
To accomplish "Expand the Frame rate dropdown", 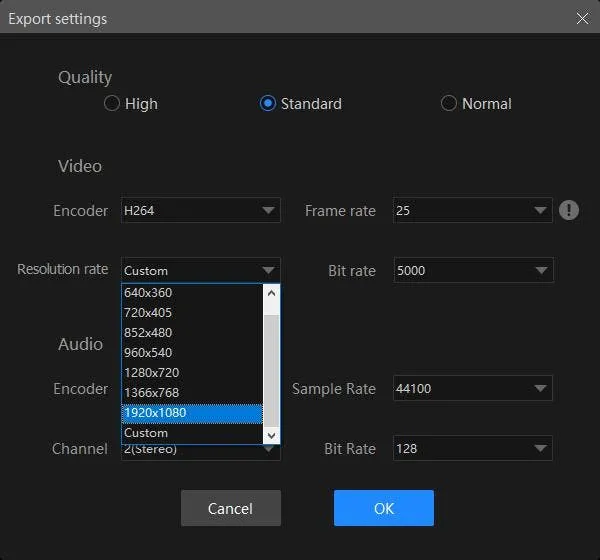I will click(472, 211).
